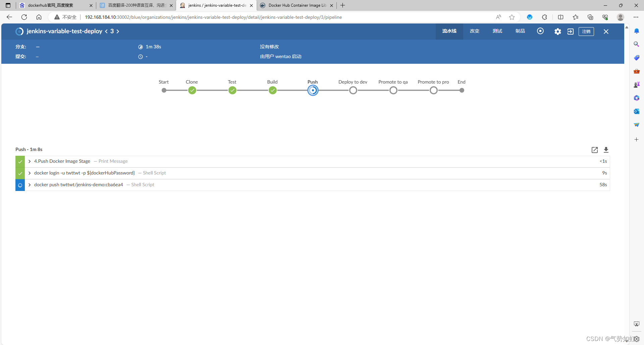Click the sidebar notification bell icon
644x345 pixels.
click(636, 31)
